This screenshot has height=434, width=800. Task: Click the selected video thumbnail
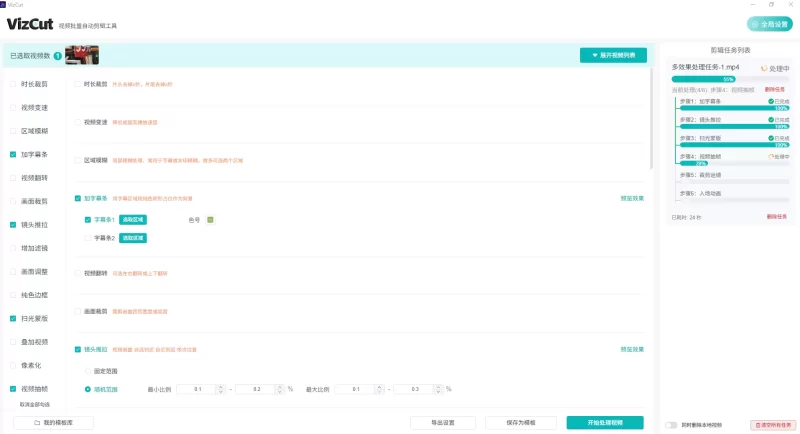coord(82,55)
